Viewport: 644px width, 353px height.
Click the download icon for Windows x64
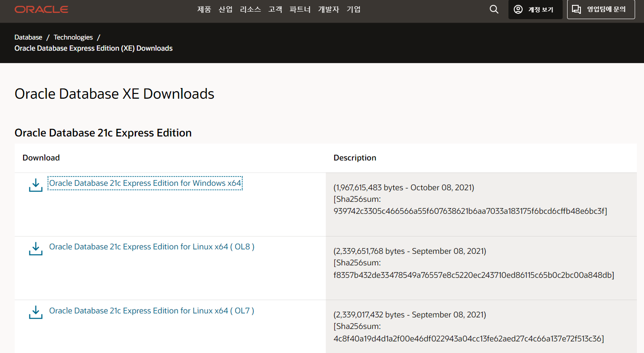pos(36,185)
